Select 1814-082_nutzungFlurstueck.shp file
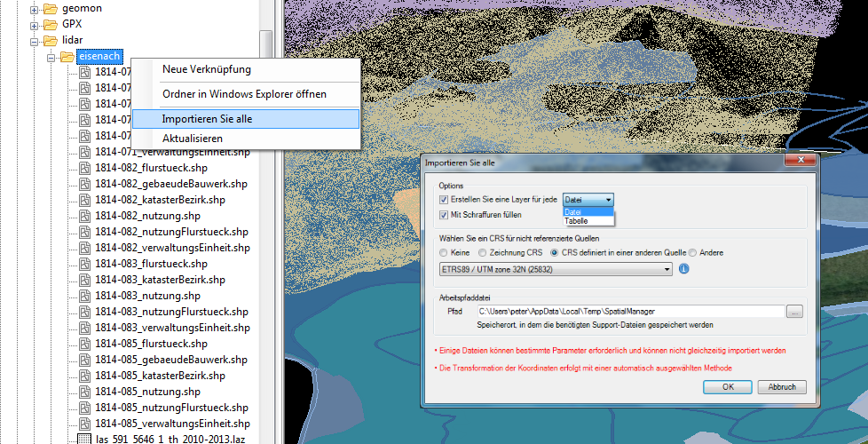 click(x=171, y=232)
